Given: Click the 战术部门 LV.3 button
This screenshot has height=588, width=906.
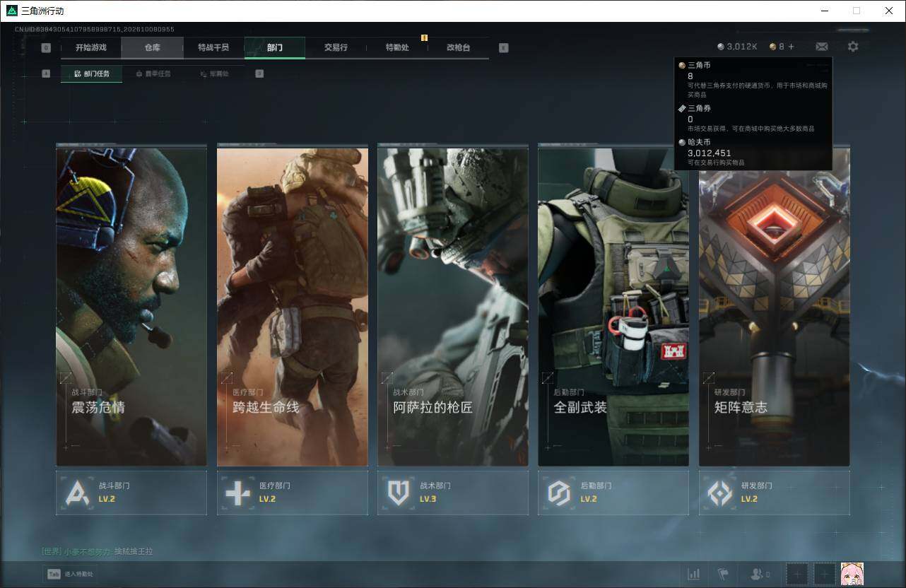Looking at the screenshot, I should [x=453, y=493].
